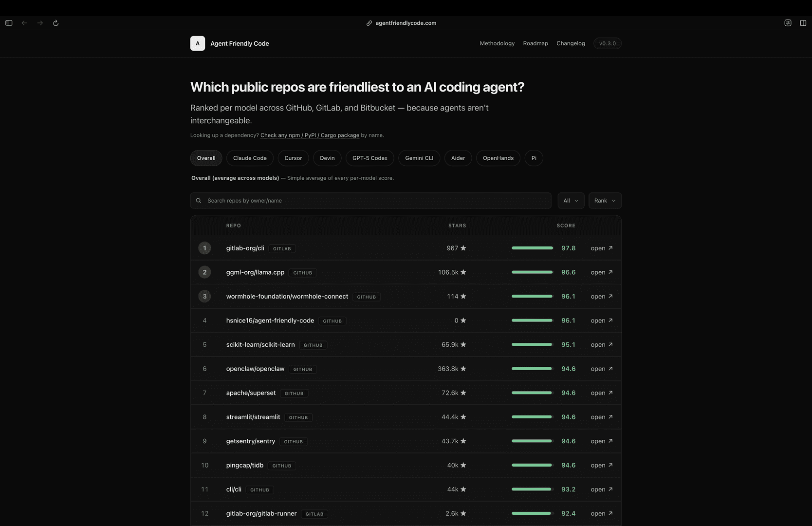Click the 363.8k stars value
The image size is (812, 526).
pos(448,369)
